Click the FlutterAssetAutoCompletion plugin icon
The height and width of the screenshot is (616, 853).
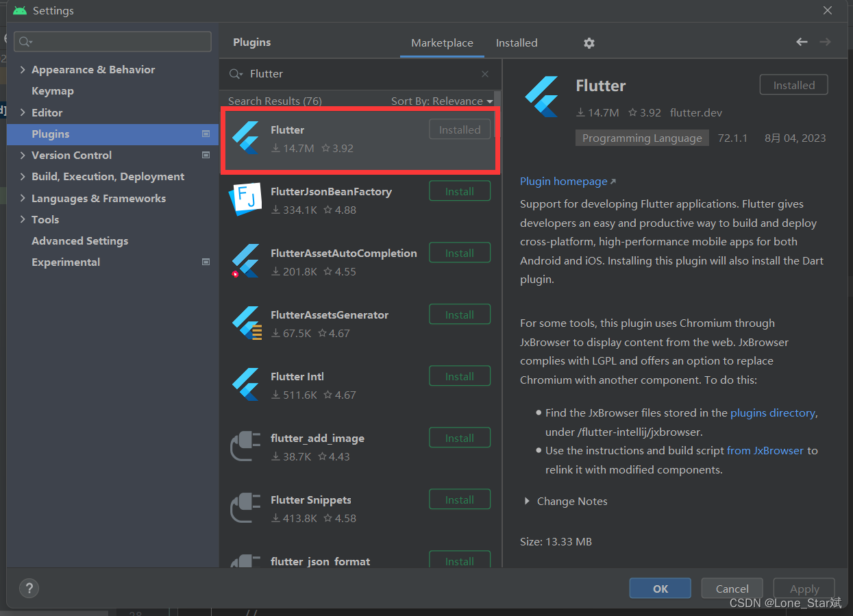[x=245, y=261]
